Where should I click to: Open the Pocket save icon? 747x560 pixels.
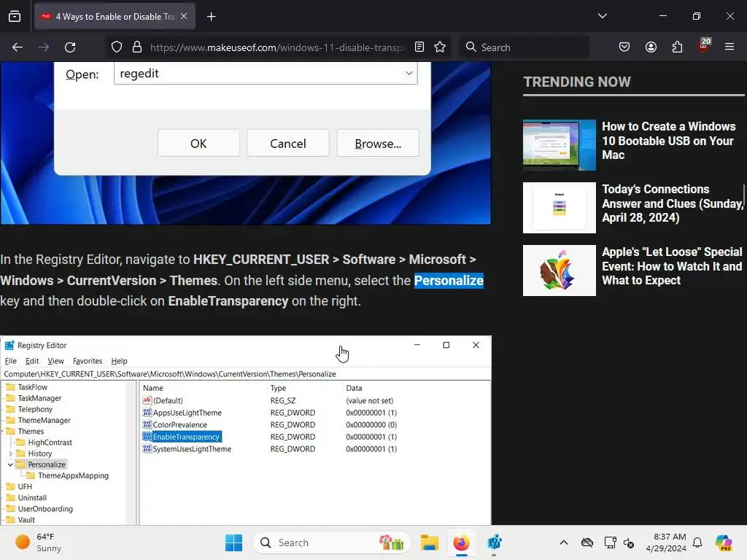pos(624,47)
